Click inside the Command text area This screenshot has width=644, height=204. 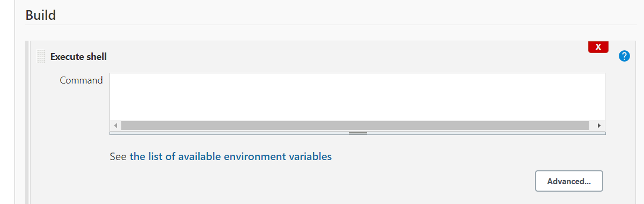click(x=357, y=97)
